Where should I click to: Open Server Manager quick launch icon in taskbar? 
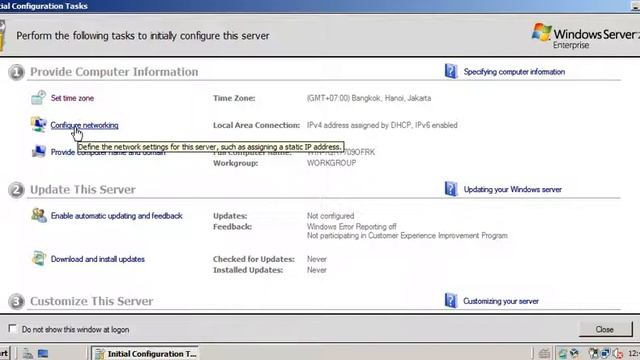pyautogui.click(x=28, y=353)
